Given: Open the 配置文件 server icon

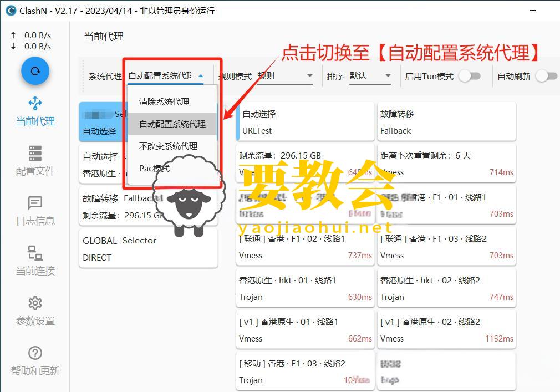Looking at the screenshot, I should tap(35, 153).
